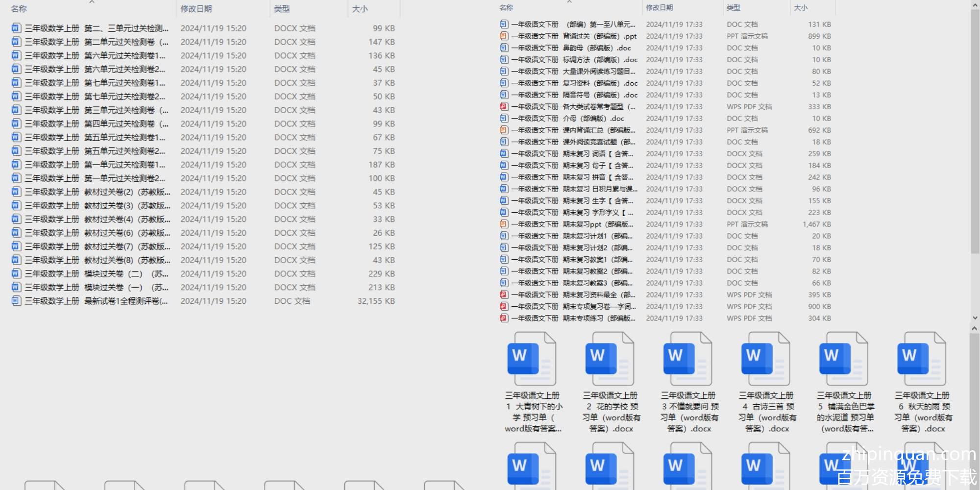
Task: Select the Word thumbnail for 1 大青树下的小学 预习单
Action: tap(532, 359)
